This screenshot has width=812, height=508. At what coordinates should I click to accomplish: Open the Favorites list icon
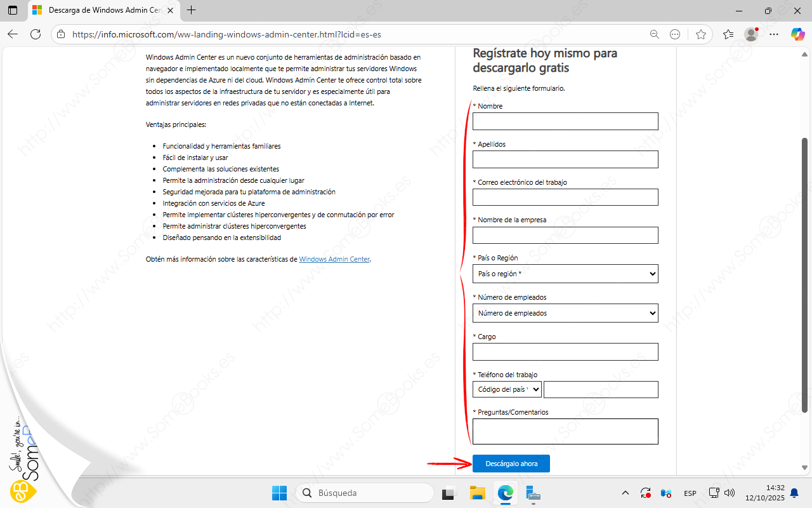click(728, 34)
